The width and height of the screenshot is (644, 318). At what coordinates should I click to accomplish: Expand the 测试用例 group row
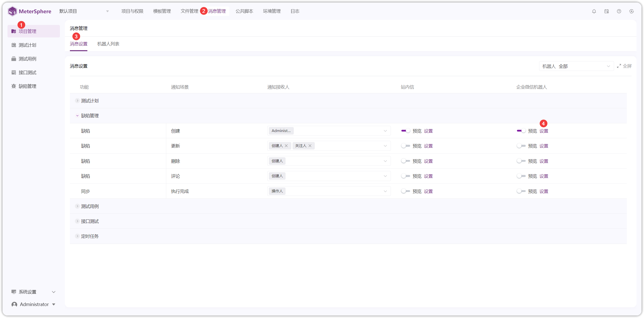point(77,206)
